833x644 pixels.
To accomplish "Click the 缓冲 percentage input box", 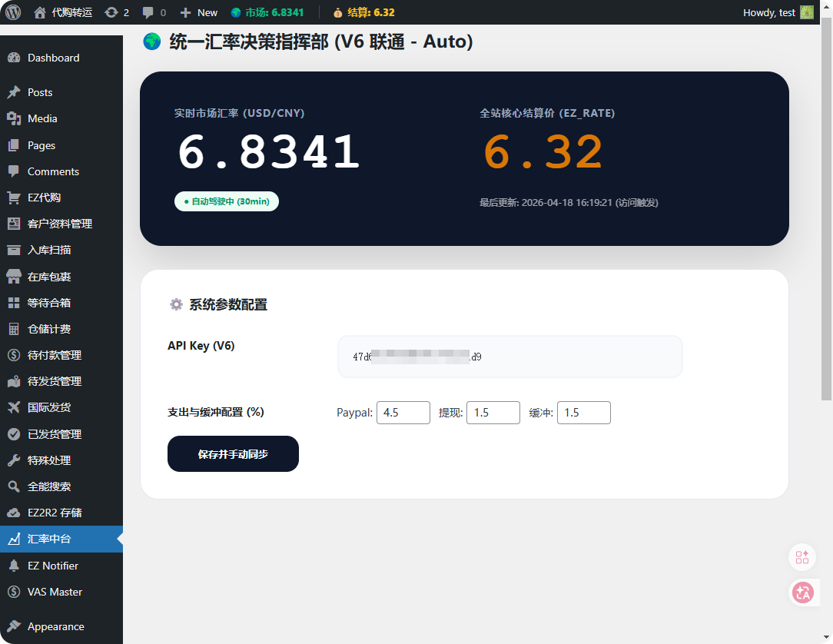I will tap(583, 413).
